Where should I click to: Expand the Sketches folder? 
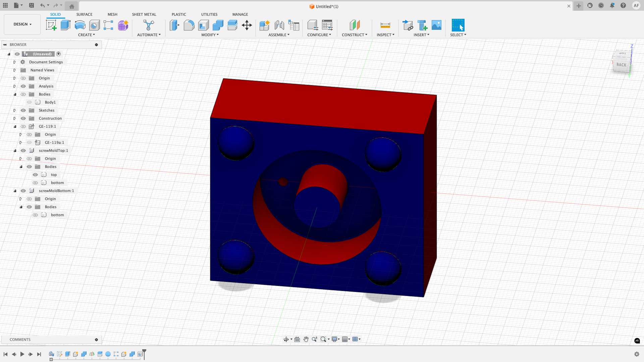[15, 110]
